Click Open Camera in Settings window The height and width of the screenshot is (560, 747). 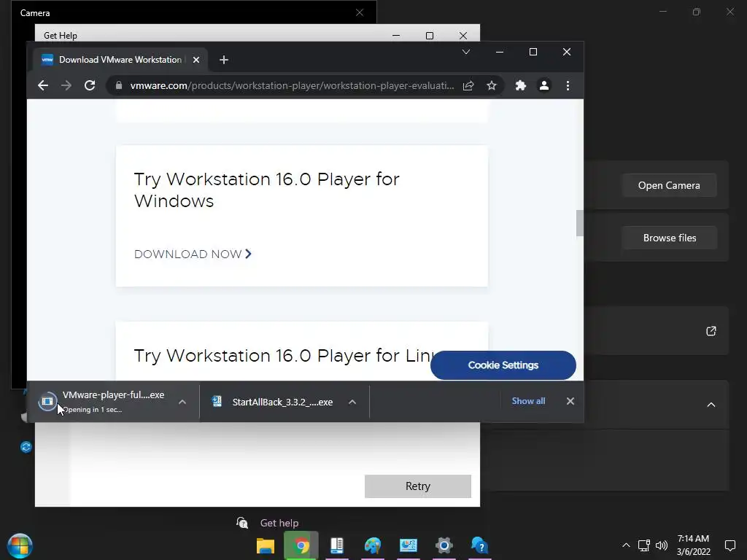pos(669,185)
